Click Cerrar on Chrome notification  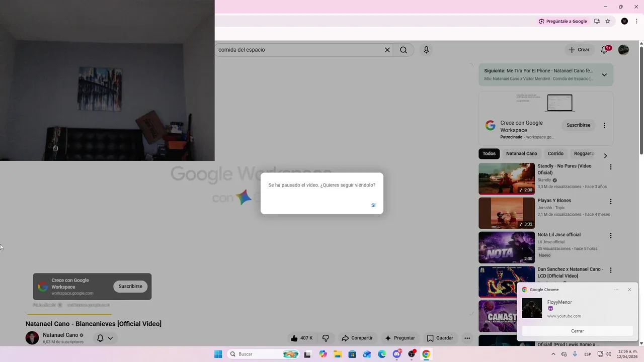578,331
